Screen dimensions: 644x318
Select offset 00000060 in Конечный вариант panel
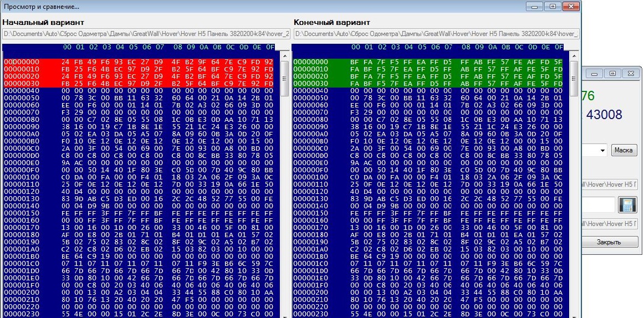[311, 105]
